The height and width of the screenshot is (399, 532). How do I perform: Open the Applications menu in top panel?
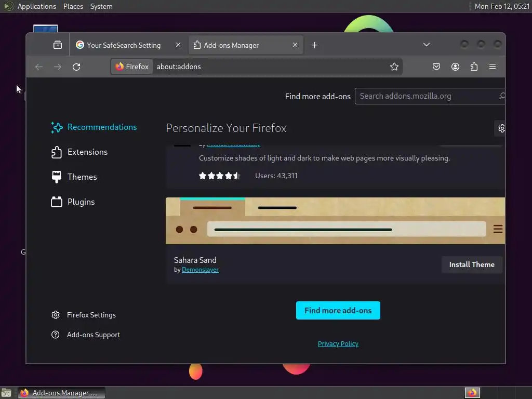37,6
